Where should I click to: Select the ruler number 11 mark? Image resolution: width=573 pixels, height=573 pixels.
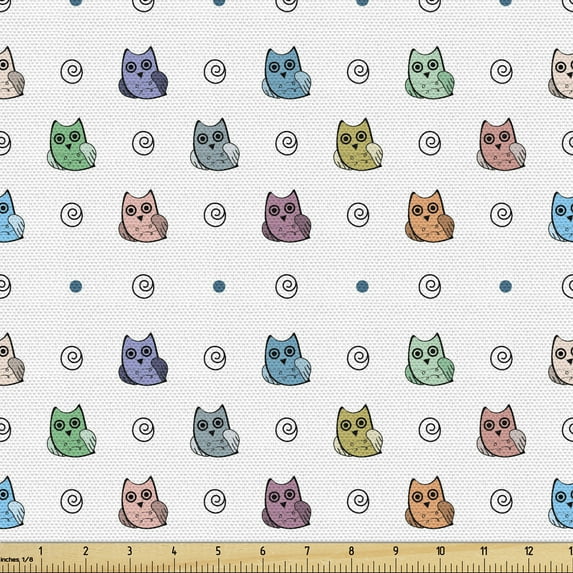484,551
